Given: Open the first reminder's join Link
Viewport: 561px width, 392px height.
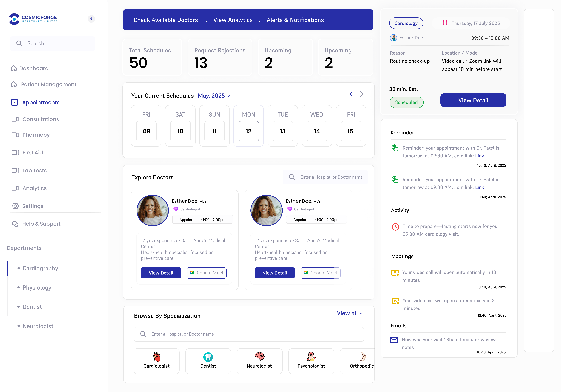Looking at the screenshot, I should pyautogui.click(x=479, y=156).
